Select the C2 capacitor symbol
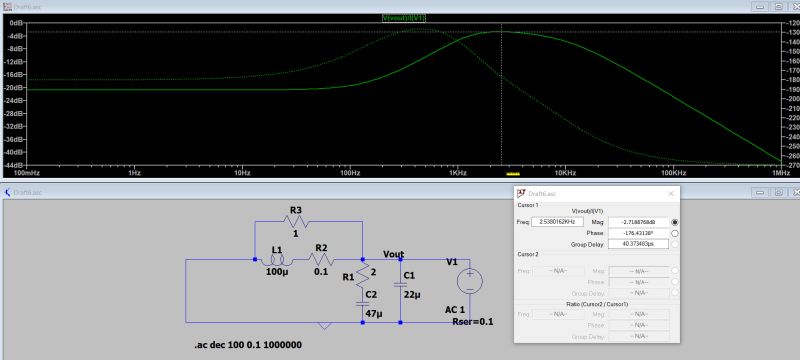Image resolution: width=800 pixels, height=360 pixels. click(x=363, y=303)
